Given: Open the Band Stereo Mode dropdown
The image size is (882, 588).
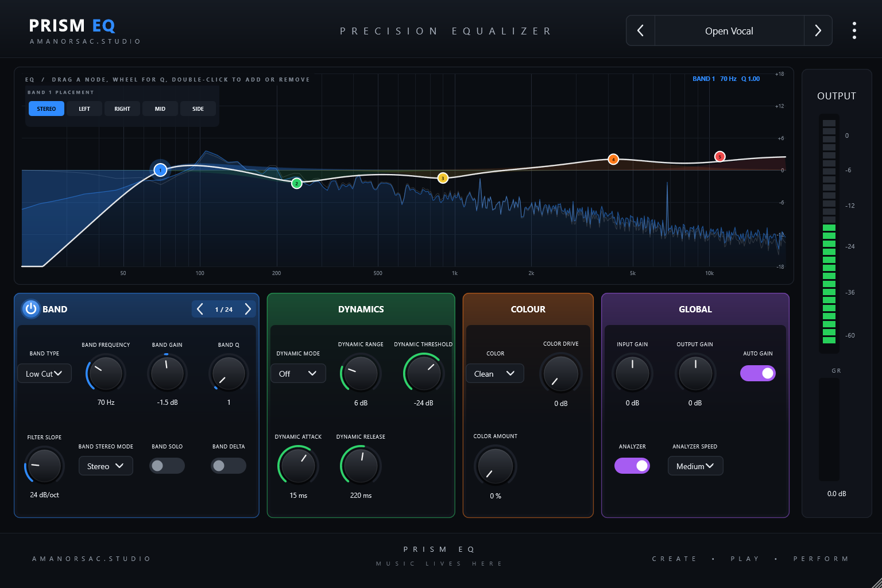Looking at the screenshot, I should pos(106,466).
